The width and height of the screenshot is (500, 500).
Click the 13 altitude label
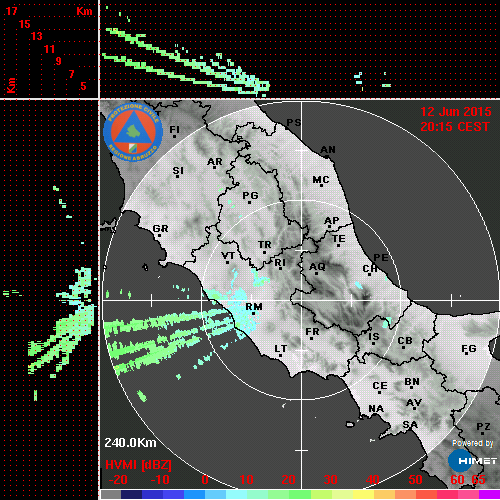(x=37, y=36)
